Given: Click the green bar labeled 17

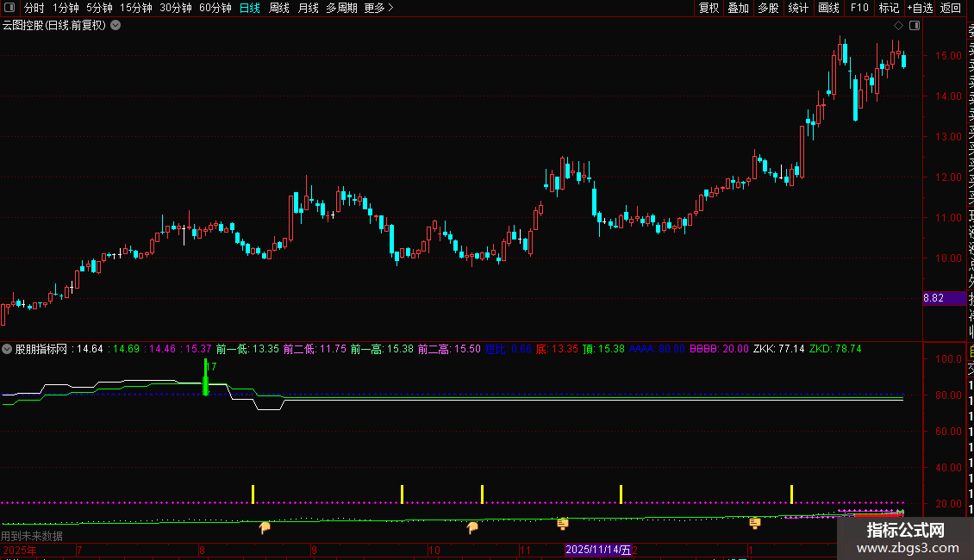Looking at the screenshot, I should (206, 377).
